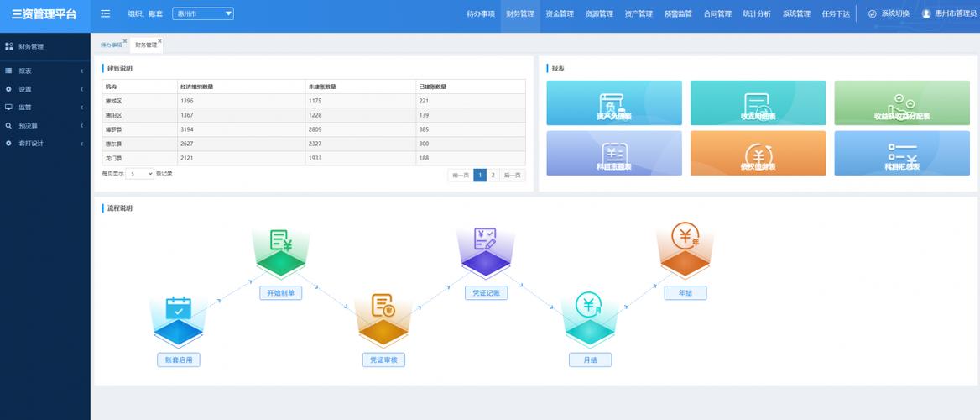The width and height of the screenshot is (980, 420).
Task: Go to the next page with 后一页
Action: pos(512,176)
